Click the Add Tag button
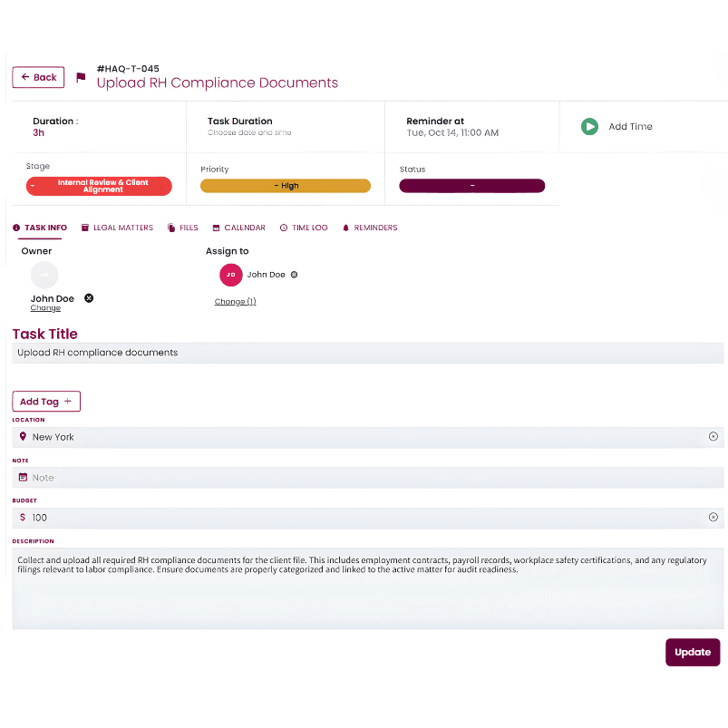Image resolution: width=728 pixels, height=728 pixels. pyautogui.click(x=46, y=402)
